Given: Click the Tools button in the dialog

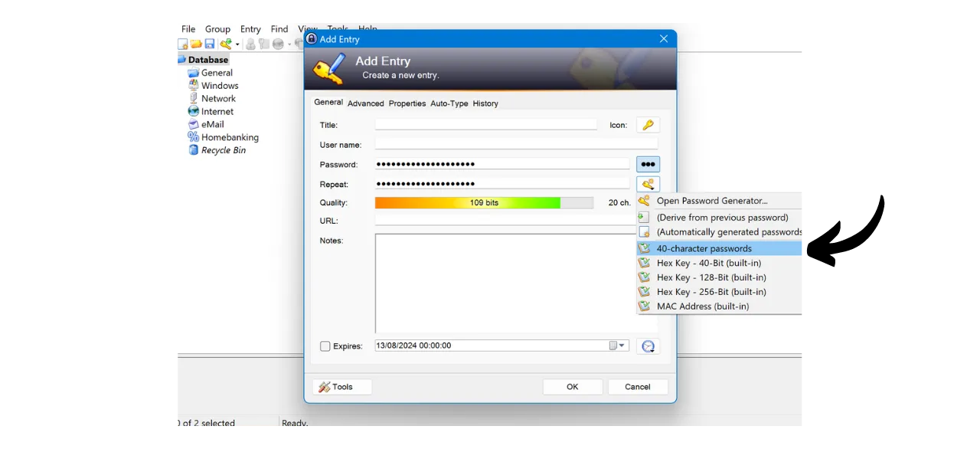Looking at the screenshot, I should click(x=341, y=386).
